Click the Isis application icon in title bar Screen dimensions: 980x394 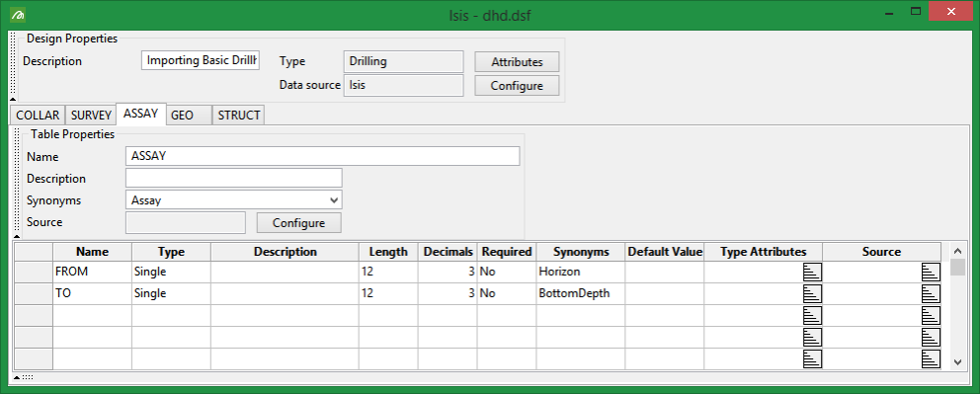point(18,15)
